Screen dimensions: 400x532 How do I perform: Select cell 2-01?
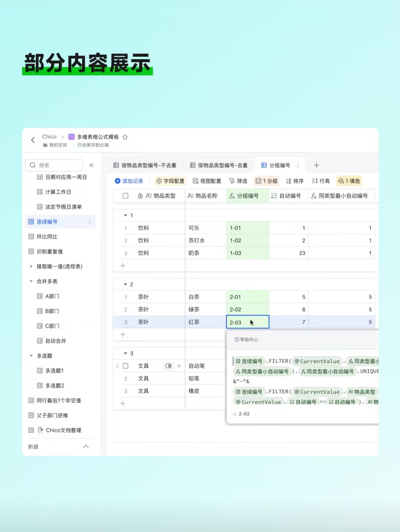(x=247, y=297)
